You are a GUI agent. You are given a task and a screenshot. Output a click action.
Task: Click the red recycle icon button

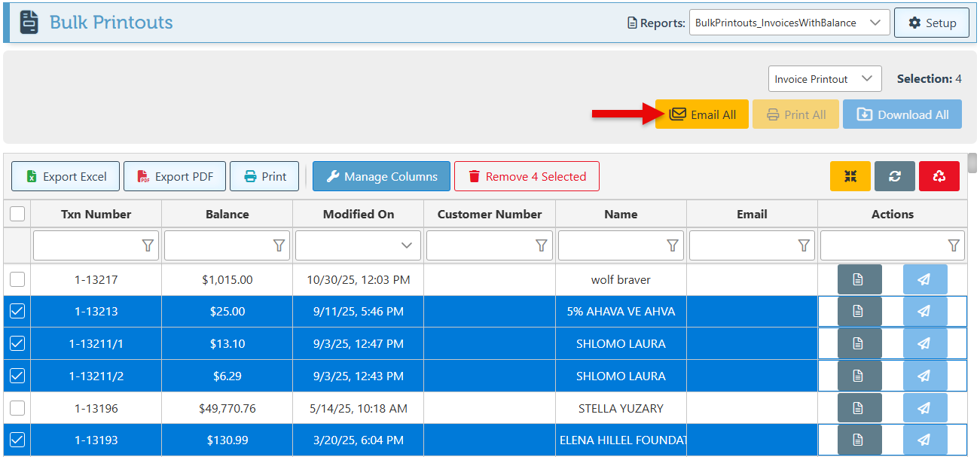coord(939,176)
